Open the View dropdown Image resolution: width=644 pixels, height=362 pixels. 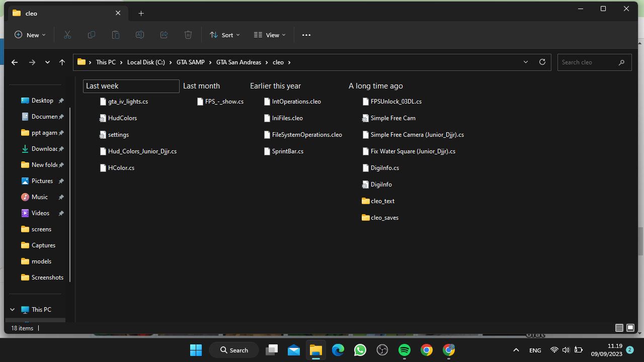point(270,35)
